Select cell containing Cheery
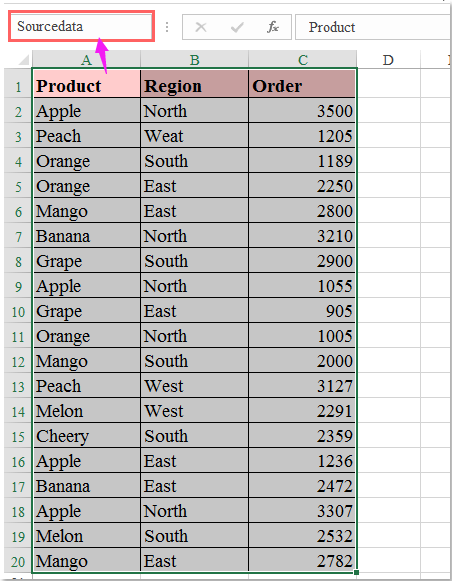This screenshot has width=452, height=581. 87,436
